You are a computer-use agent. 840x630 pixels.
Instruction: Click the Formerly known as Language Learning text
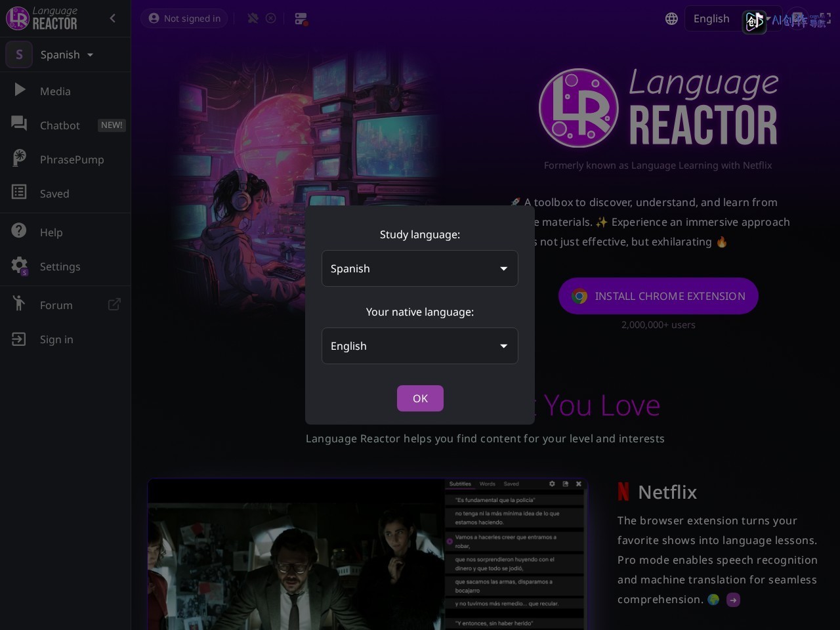pos(658,165)
